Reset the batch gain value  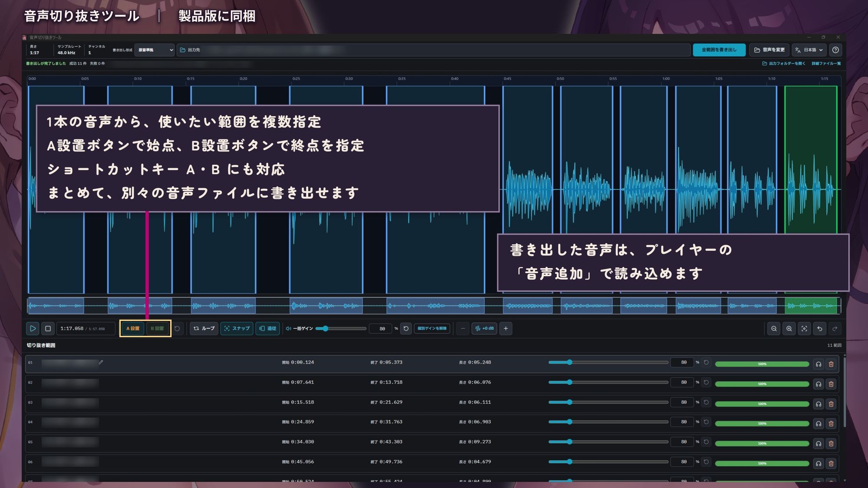coord(406,328)
